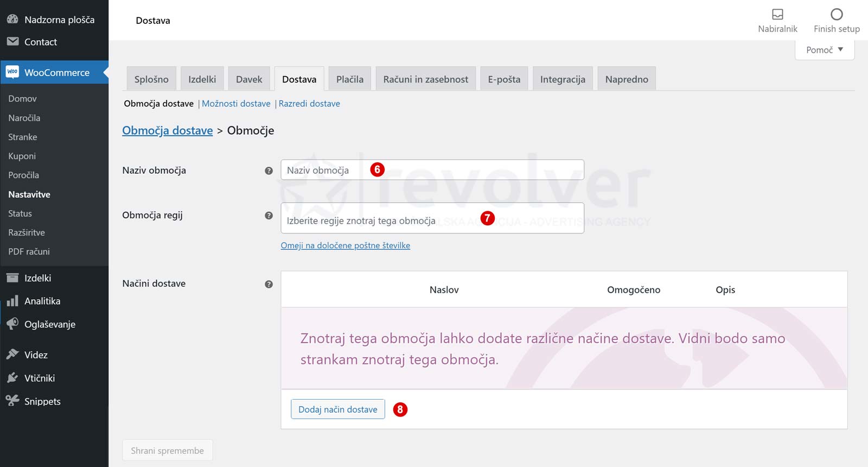
Task: Open the Možnosti dostave sub-section
Action: 236,104
